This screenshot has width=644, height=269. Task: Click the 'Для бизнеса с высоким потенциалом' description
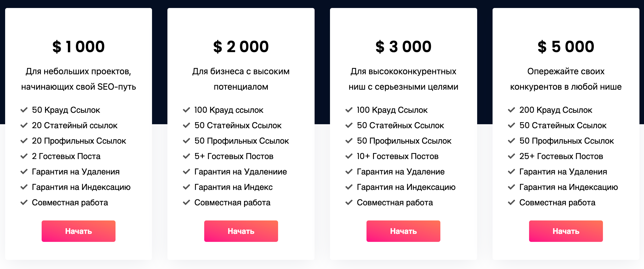click(x=241, y=79)
